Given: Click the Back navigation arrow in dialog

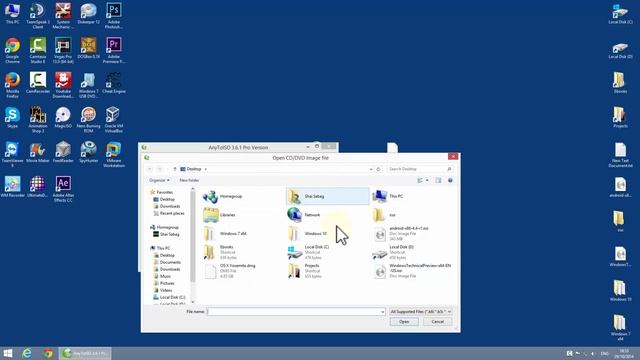Looking at the screenshot, I should pyautogui.click(x=150, y=169).
